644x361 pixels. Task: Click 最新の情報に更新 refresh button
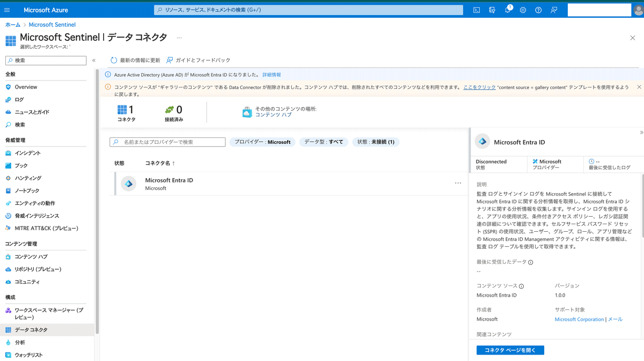(135, 60)
